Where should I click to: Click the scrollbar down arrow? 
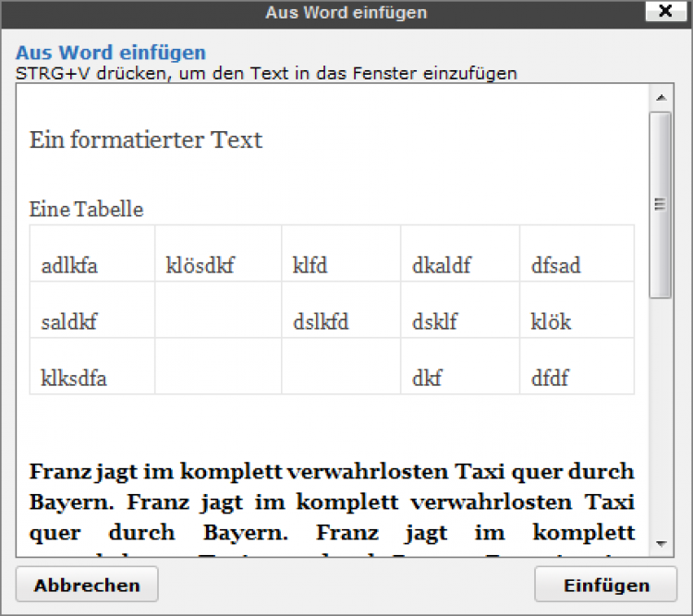tap(660, 544)
